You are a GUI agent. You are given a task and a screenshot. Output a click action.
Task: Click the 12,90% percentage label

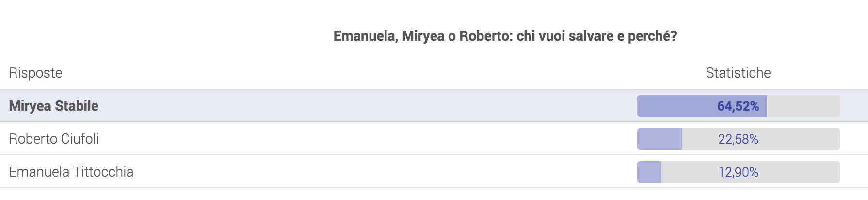click(x=738, y=172)
